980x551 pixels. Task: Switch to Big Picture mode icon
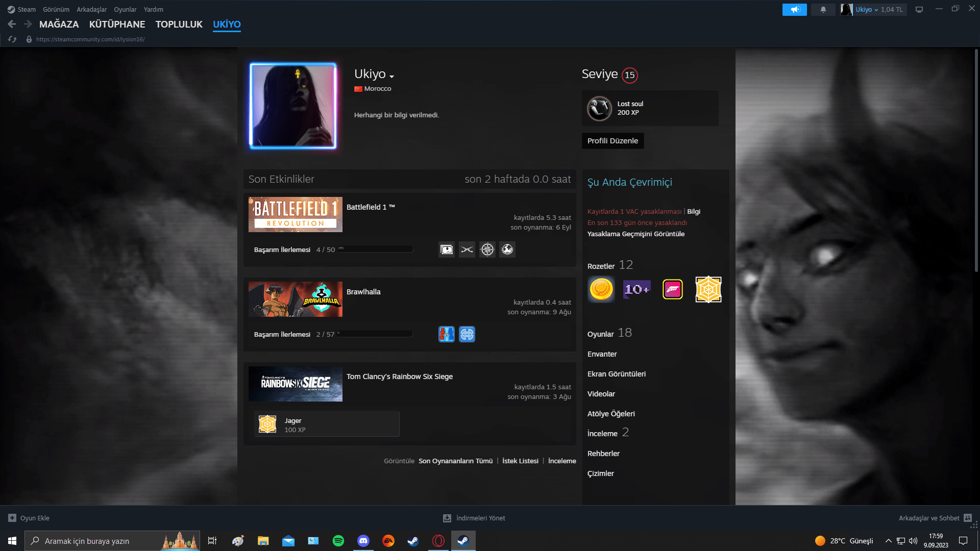(919, 10)
